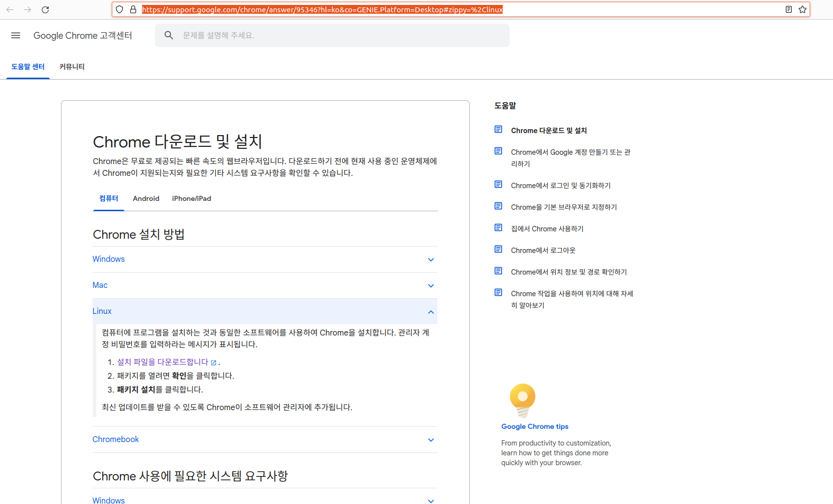Screen dimensions: 833x504
Task: Expand the Chromebook section chevron
Action: pos(431,440)
